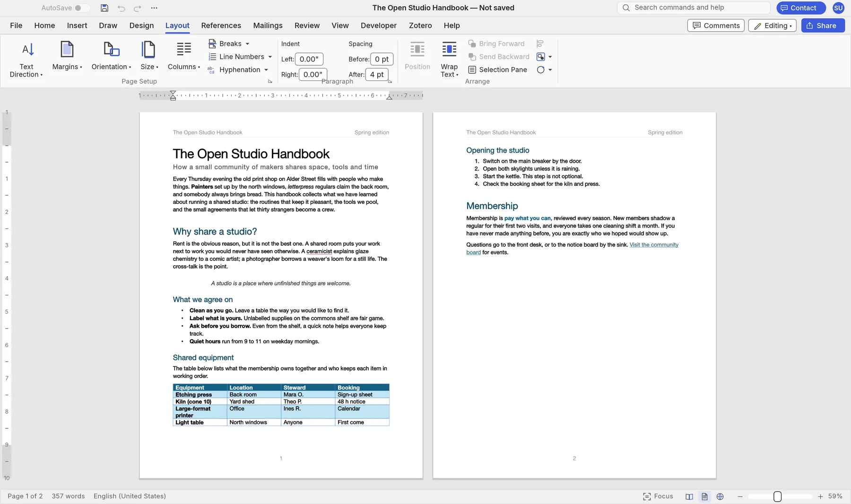Open the Page Setup dialog launcher
This screenshot has height=504, width=851.
270,81
